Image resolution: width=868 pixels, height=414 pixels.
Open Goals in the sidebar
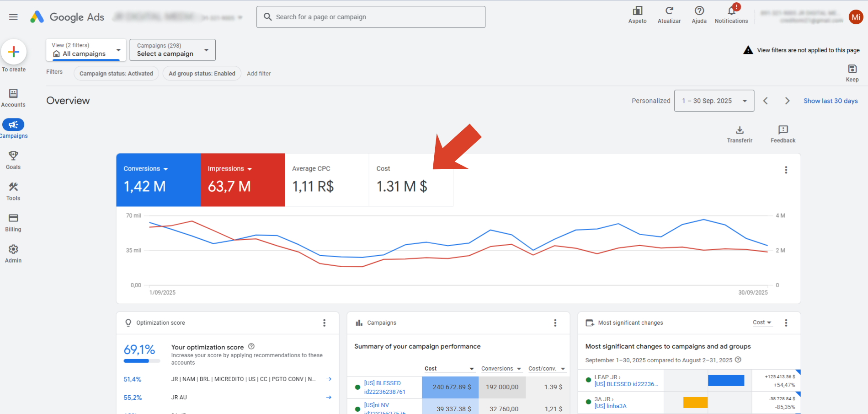[x=13, y=160]
